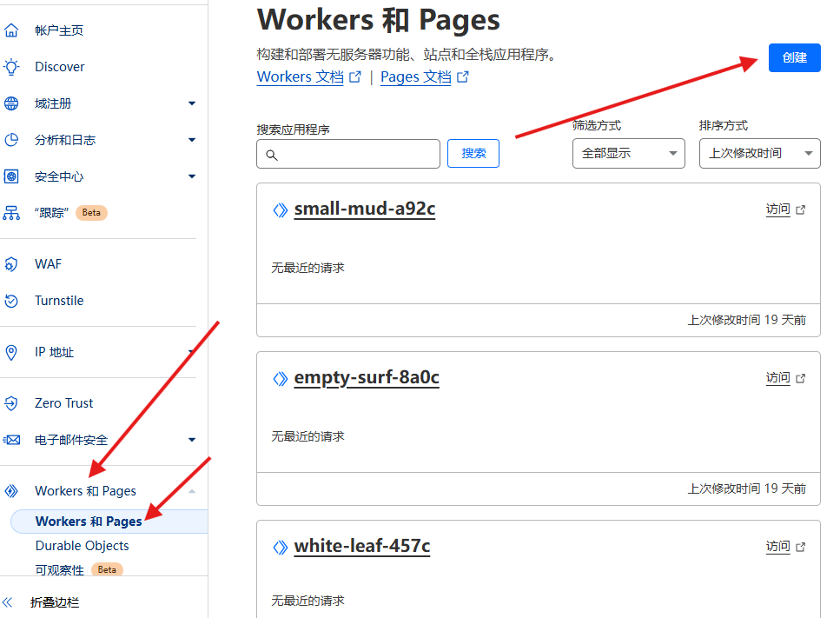840x618 pixels.
Task: Click the WAF shield icon
Action: tap(11, 264)
